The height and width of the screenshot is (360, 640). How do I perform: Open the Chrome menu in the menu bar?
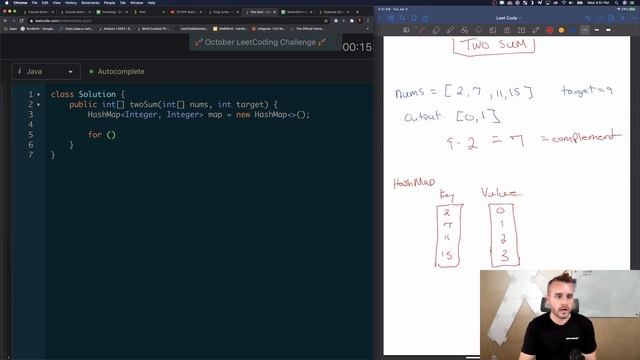pos(20,2)
